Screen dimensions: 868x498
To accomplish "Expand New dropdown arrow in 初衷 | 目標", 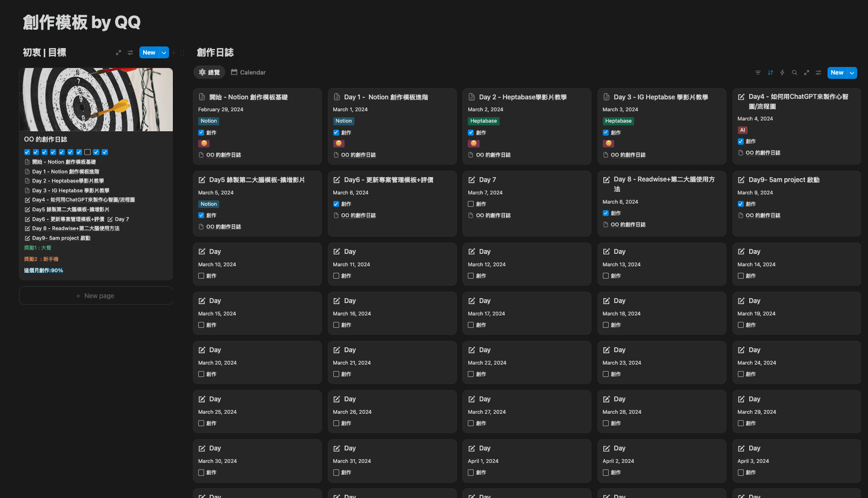I will (x=164, y=53).
